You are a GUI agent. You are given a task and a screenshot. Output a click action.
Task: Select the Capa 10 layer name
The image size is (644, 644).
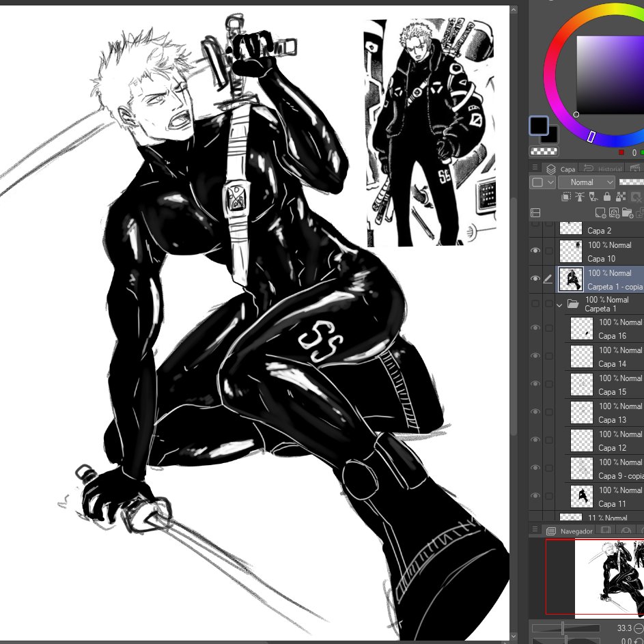tap(601, 258)
